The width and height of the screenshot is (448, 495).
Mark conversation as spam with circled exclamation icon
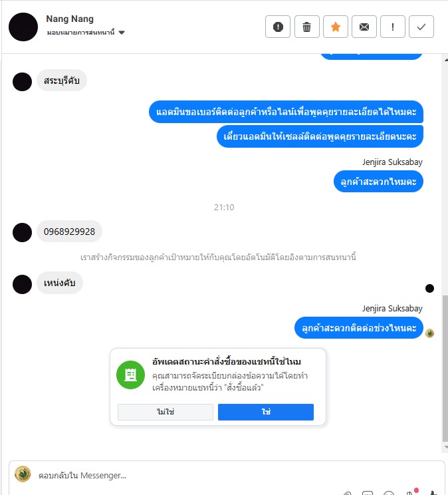point(278,27)
